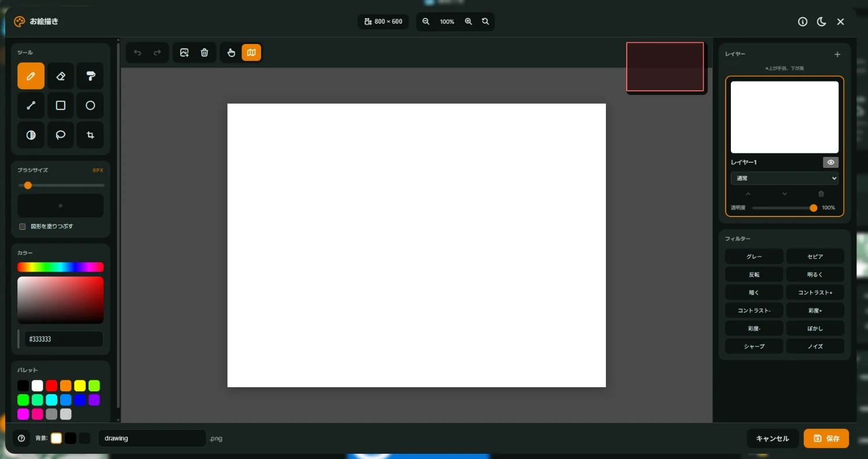The width and height of the screenshot is (868, 459).
Task: Enable the 図形を塗りつぶす checkbox
Action: [x=23, y=226]
